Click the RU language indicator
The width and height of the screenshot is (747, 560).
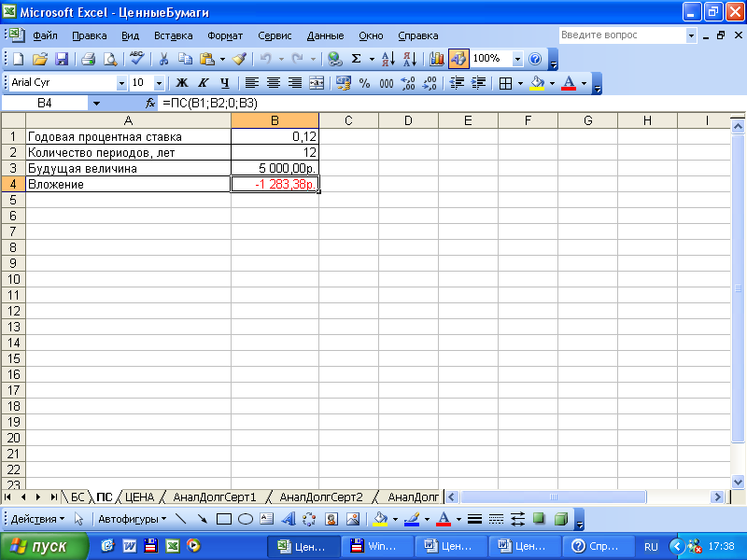[x=651, y=547]
